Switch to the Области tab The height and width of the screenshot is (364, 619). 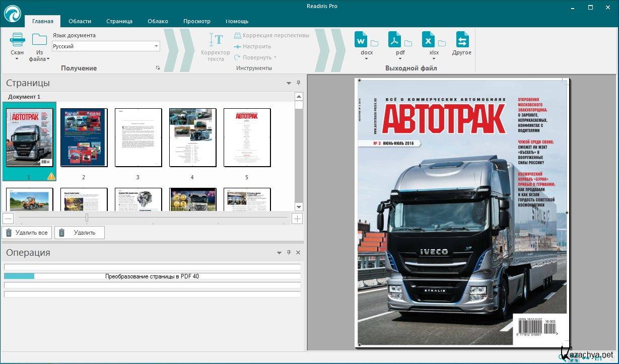tap(80, 21)
